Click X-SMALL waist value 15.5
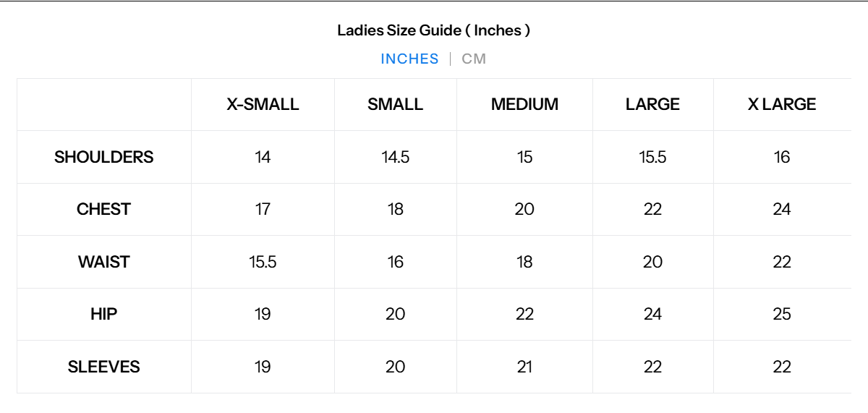The height and width of the screenshot is (413, 868). [x=263, y=262]
